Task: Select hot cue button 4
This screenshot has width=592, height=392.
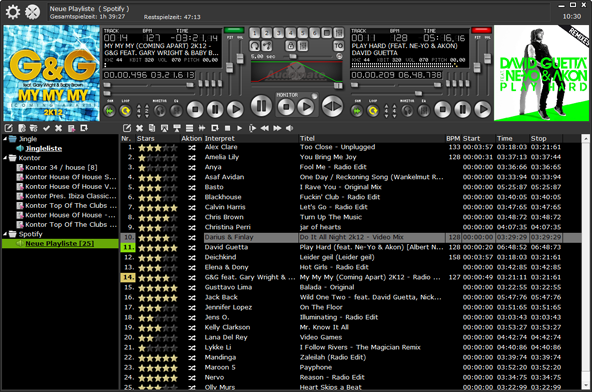Action: 291,33
